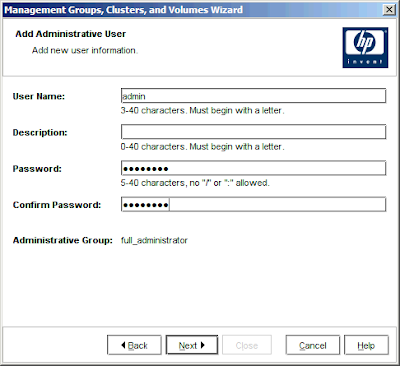Click the HP invent logo
Image resolution: width=400 pixels, height=366 pixels.
click(x=365, y=48)
